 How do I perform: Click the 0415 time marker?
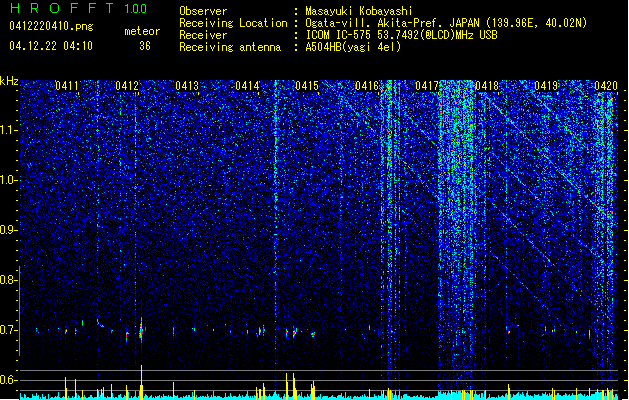307,86
